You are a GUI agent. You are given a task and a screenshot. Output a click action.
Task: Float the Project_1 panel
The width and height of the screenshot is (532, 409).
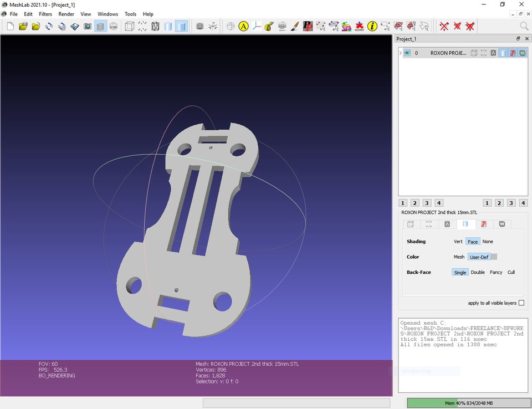click(x=518, y=39)
